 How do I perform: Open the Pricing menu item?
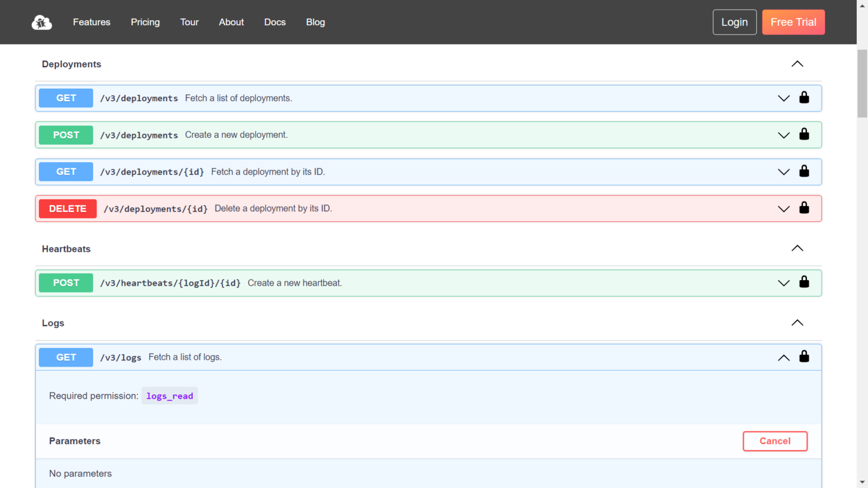pos(145,22)
